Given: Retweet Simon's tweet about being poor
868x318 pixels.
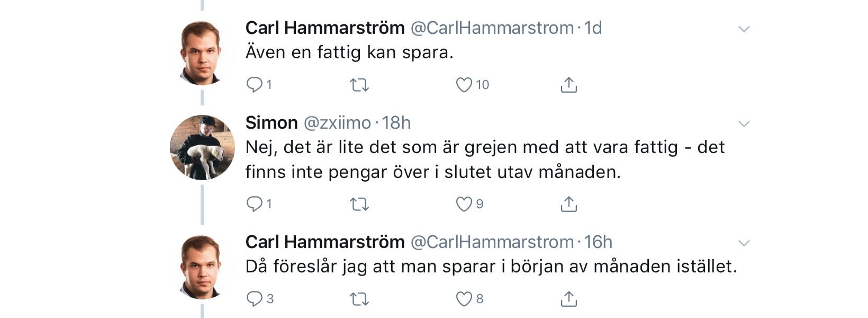Looking at the screenshot, I should point(359,204).
